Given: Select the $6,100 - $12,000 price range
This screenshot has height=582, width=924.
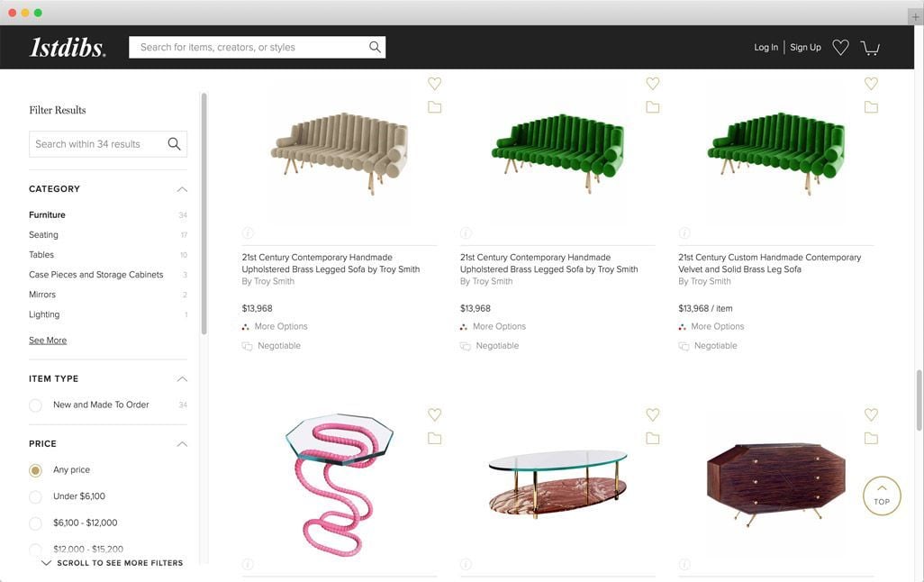Looking at the screenshot, I should click(35, 522).
